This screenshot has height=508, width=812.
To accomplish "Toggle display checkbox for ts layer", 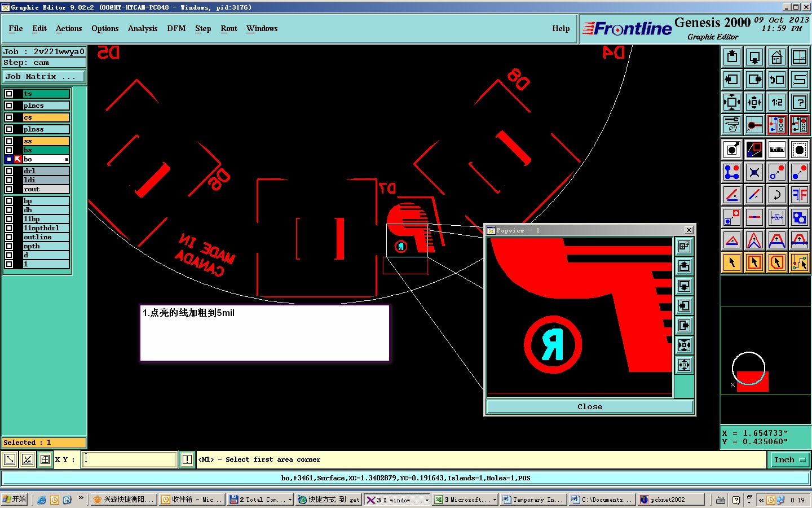I will 9,94.
